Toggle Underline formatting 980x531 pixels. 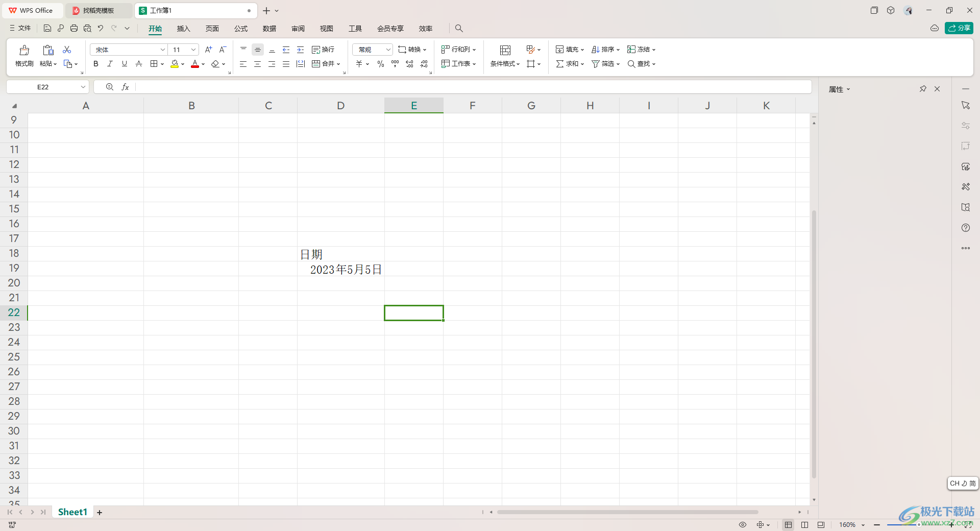[124, 64]
